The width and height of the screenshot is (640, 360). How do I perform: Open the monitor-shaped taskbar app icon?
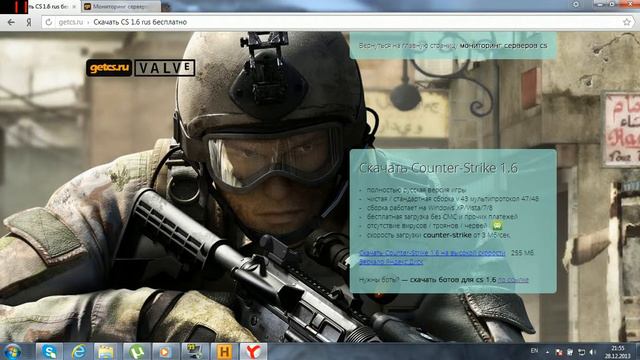click(195, 352)
